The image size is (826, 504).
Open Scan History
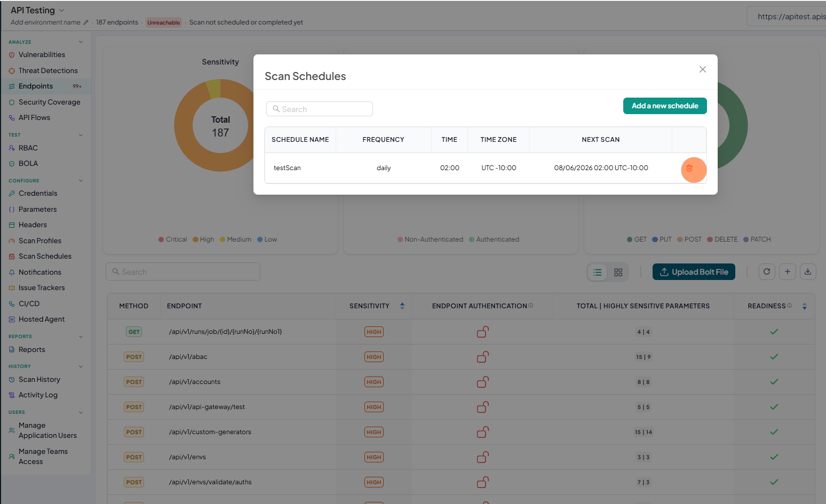39,379
